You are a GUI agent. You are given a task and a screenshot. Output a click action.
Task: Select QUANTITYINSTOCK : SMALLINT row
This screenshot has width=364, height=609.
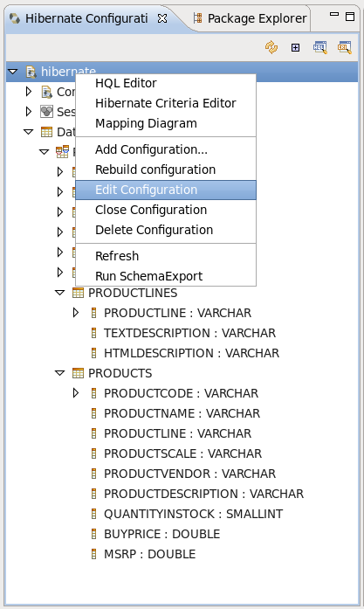(x=193, y=514)
